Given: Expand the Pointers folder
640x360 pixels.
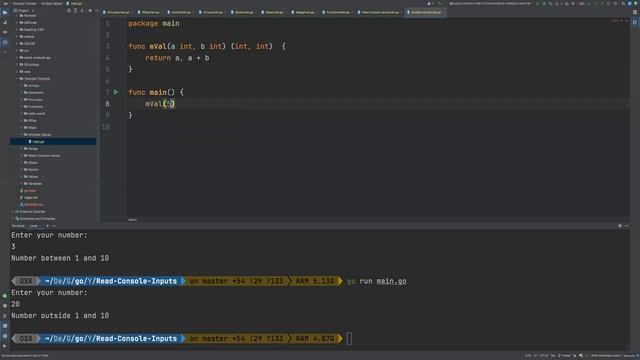Looking at the screenshot, I should (18, 16).
